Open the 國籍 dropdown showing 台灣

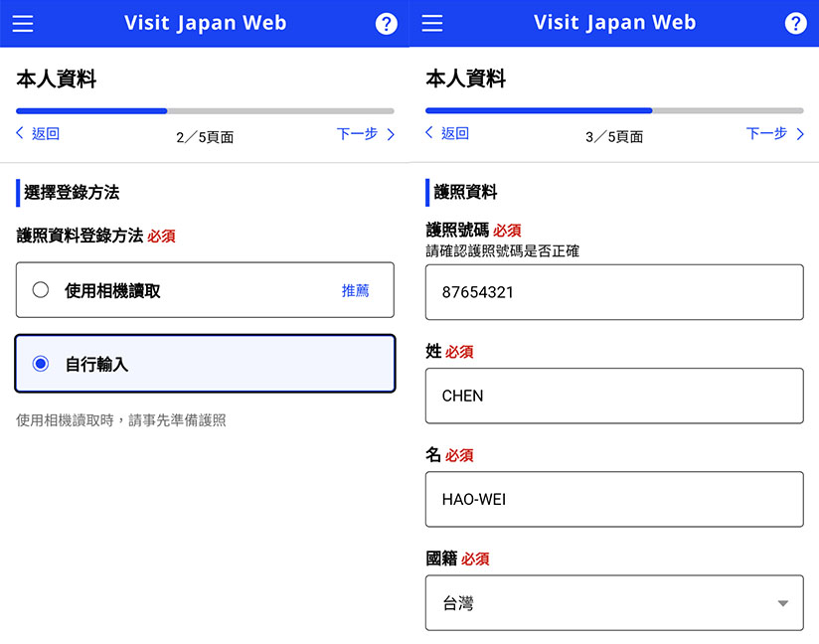point(614,602)
